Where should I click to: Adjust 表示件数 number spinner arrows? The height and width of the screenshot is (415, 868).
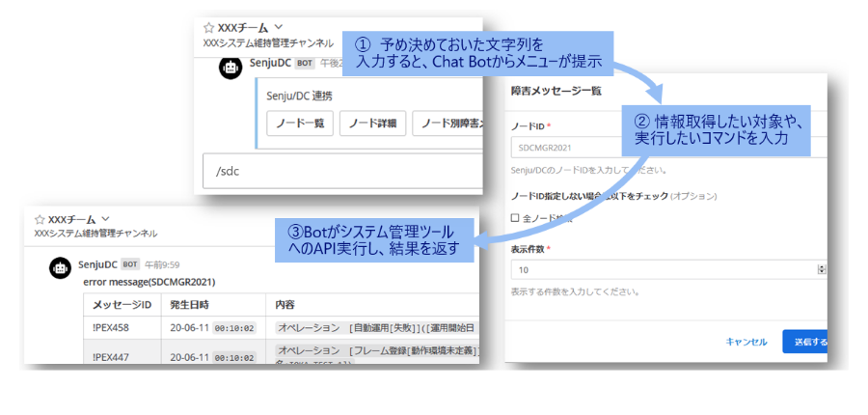[822, 270]
